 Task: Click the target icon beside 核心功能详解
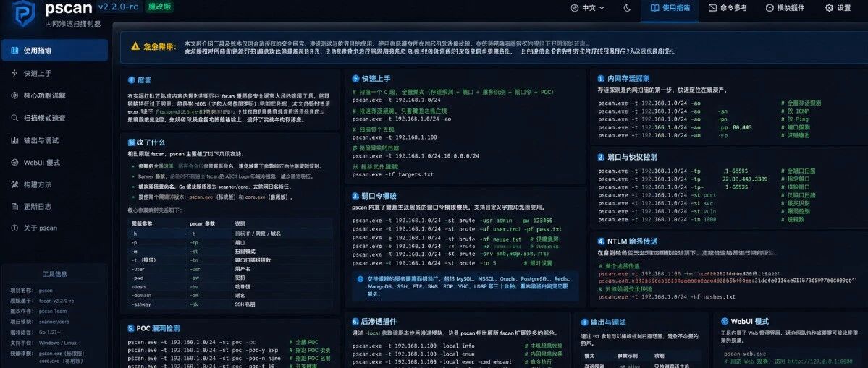point(14,95)
